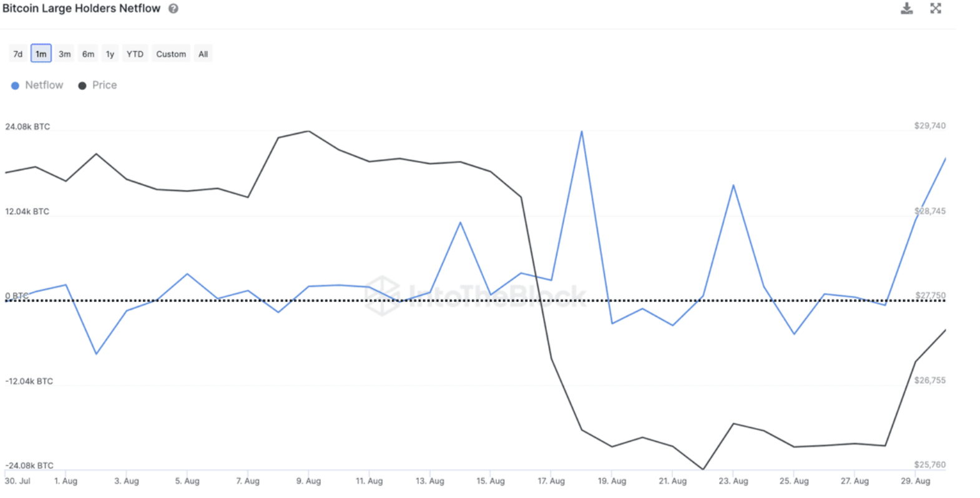Click the help question mark icon
The height and width of the screenshot is (498, 980).
[174, 9]
